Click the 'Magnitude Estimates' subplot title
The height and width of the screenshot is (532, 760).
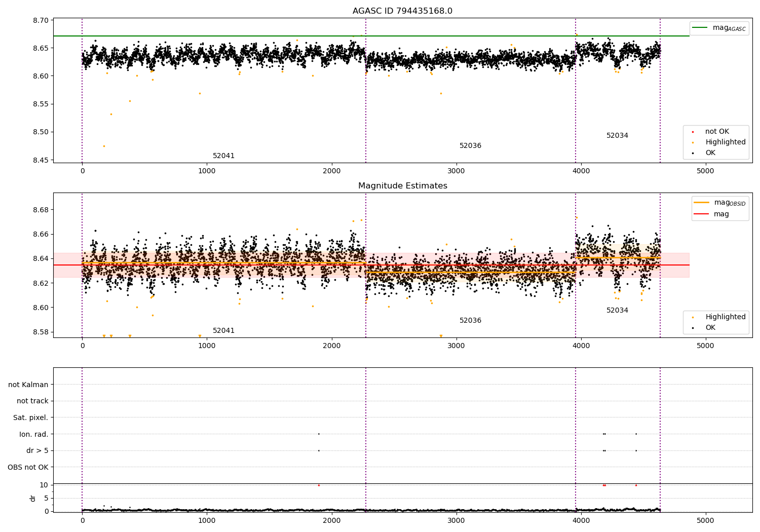[402, 186]
